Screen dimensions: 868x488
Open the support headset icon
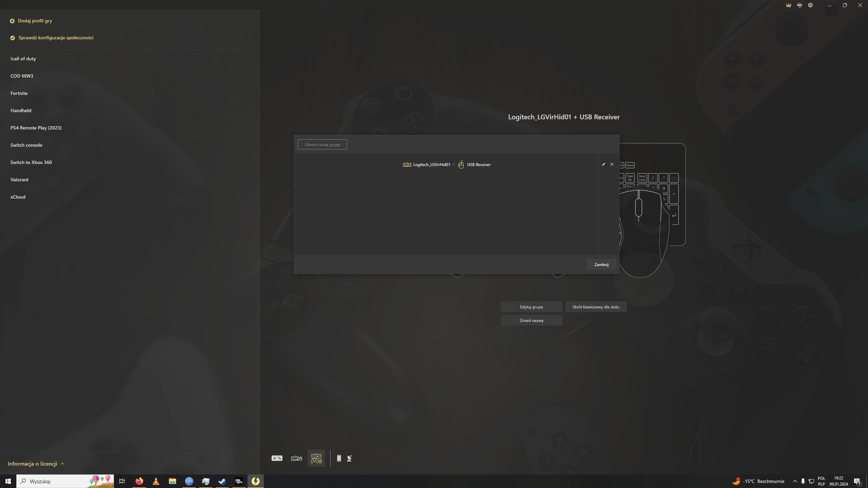point(799,5)
